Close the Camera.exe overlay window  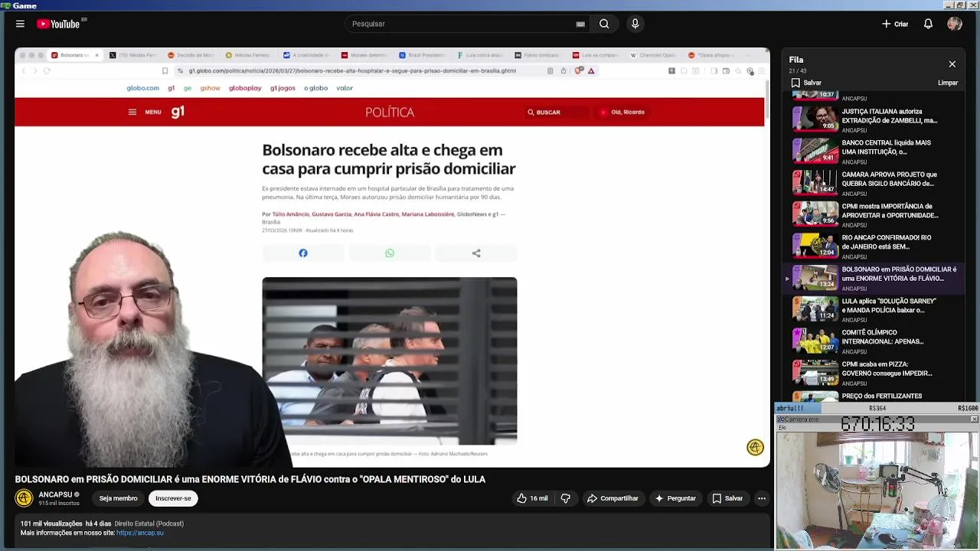click(974, 419)
